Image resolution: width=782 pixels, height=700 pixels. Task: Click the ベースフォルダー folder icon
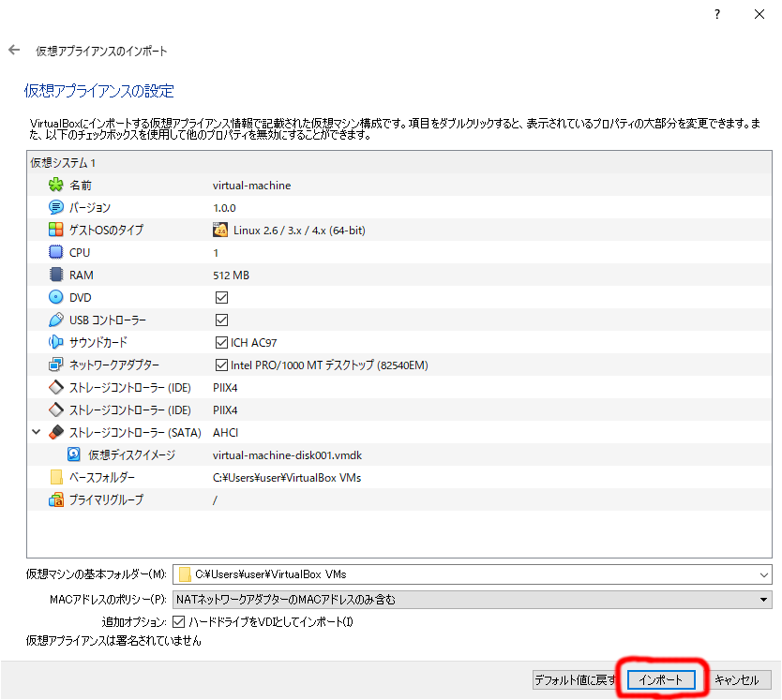tap(56, 477)
